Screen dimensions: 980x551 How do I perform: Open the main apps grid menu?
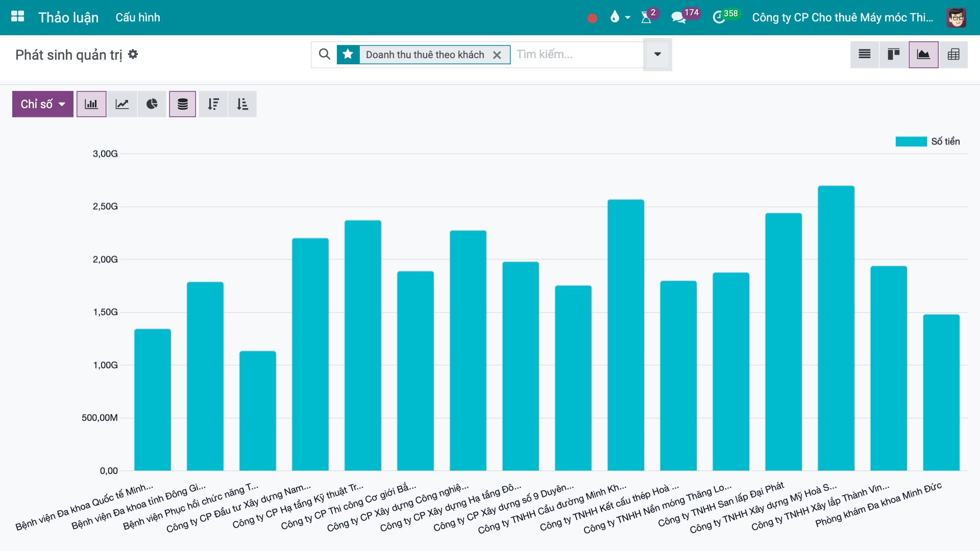18,17
